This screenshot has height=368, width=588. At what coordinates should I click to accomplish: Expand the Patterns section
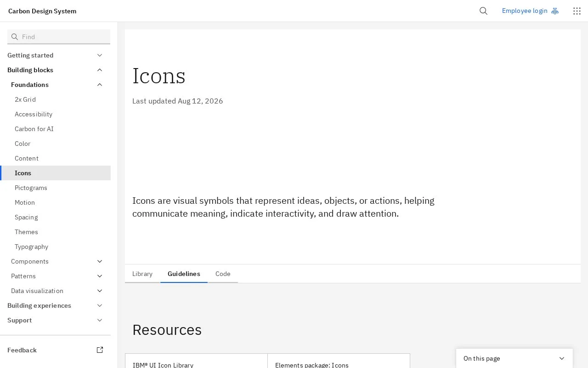point(55,276)
